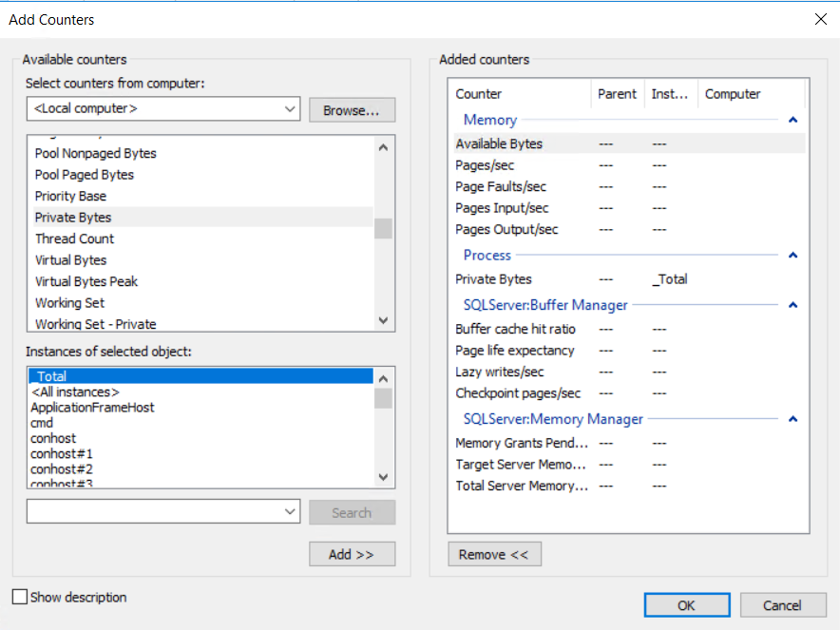Close the Add Counters window
This screenshot has width=840, height=630.
point(820,19)
